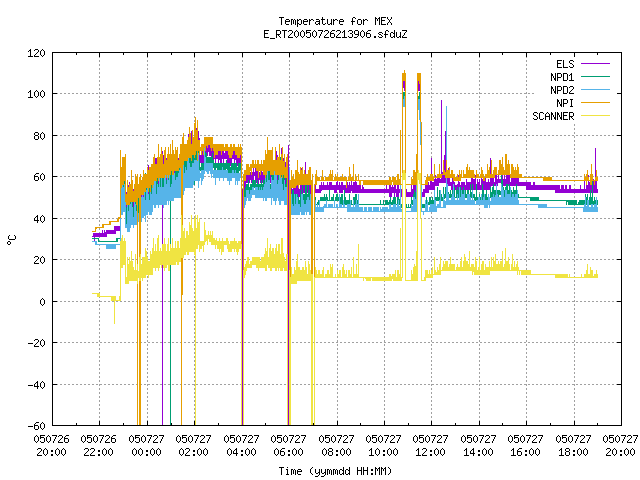640x480 pixels.
Task: Click the x-axis label '050727 08:00'
Action: point(336,446)
